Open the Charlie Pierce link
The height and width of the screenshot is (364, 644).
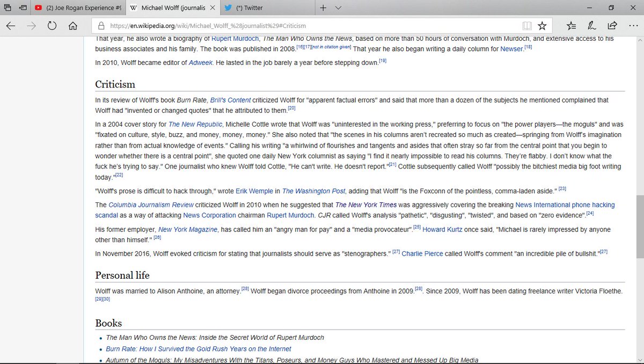tap(422, 253)
